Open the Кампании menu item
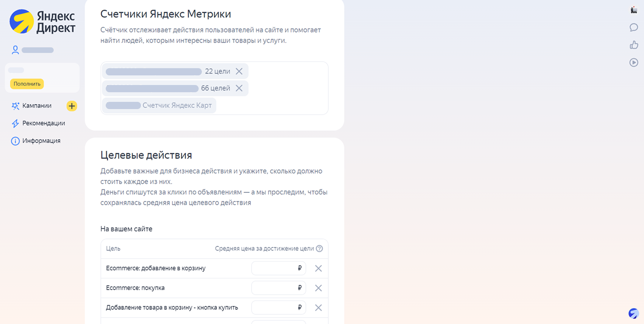 tap(37, 105)
